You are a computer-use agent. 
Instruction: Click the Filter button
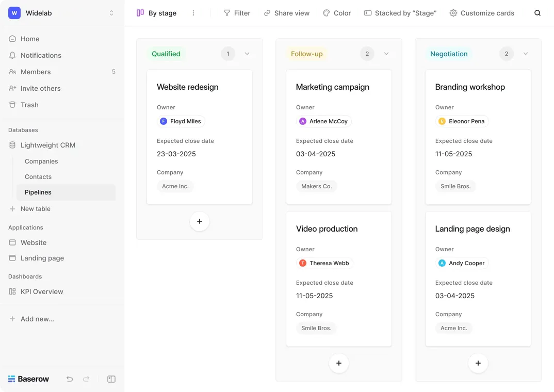pyautogui.click(x=237, y=13)
